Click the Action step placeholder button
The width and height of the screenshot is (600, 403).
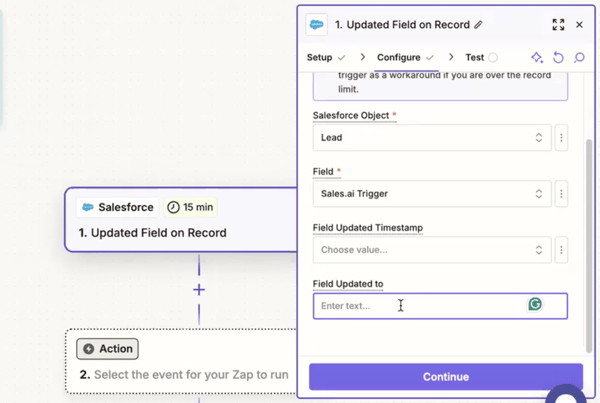[108, 349]
